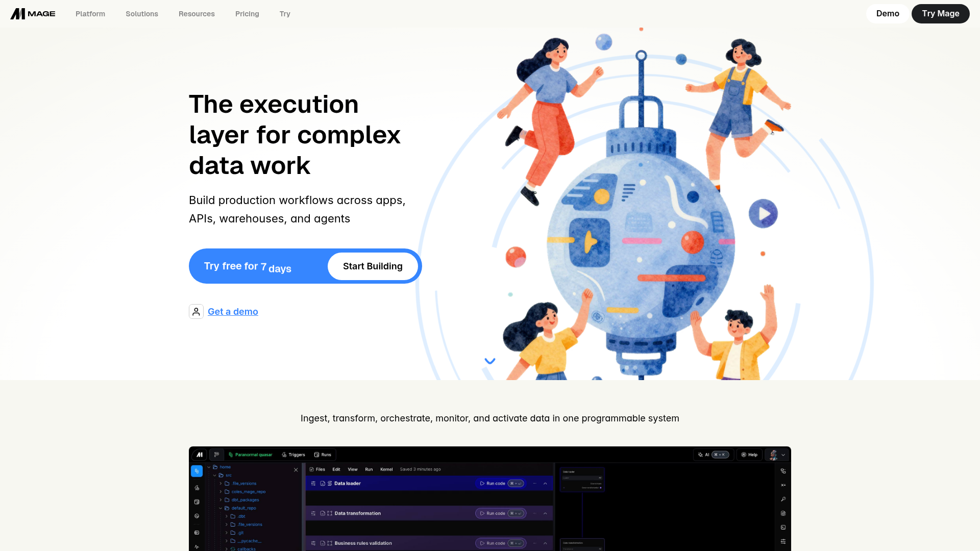Click the white Demo button in the header
Screen dimensions: 980x551
888,14
